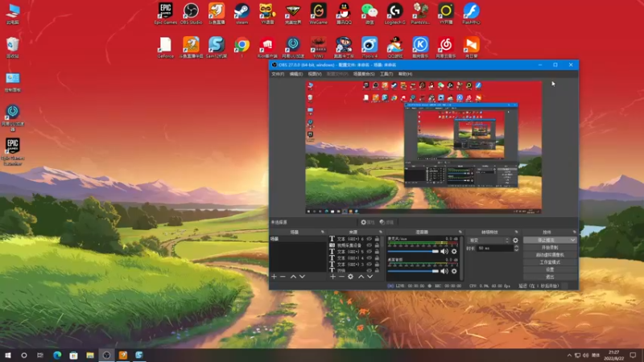Pop out the Sources dock panel

[x=381, y=232]
